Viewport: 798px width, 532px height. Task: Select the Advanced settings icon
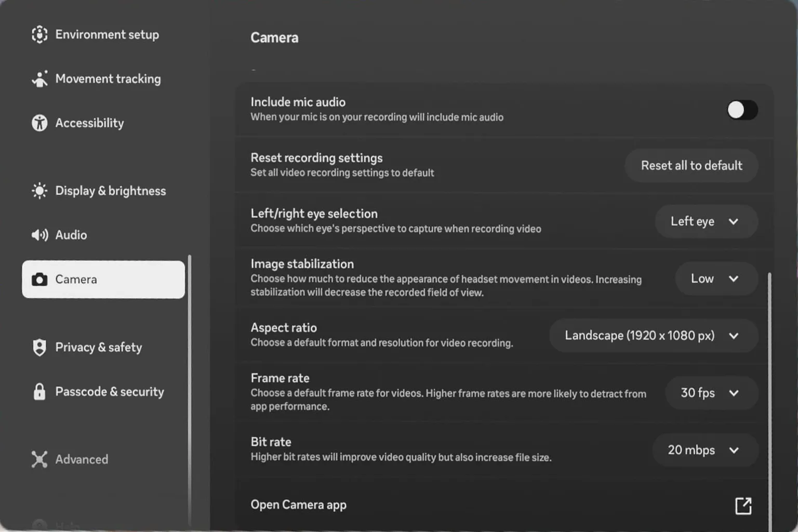click(x=39, y=459)
